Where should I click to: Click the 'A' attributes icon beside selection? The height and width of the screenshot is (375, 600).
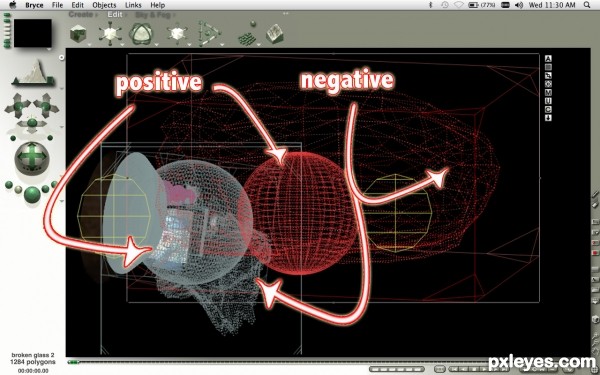coord(548,59)
